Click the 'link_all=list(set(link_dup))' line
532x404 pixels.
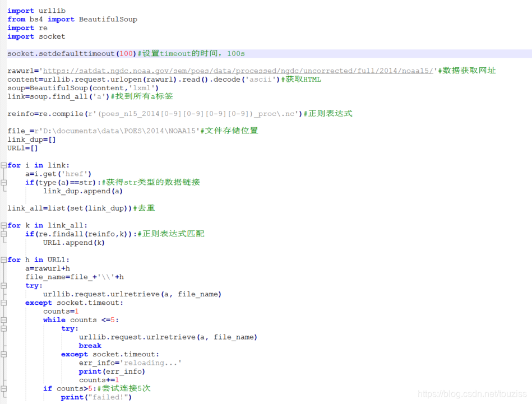coord(81,208)
